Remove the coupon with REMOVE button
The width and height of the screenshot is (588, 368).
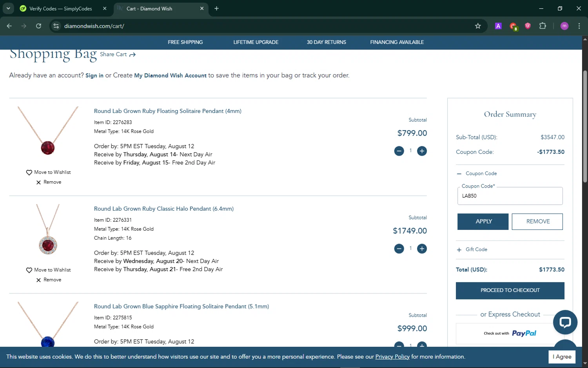coord(537,222)
